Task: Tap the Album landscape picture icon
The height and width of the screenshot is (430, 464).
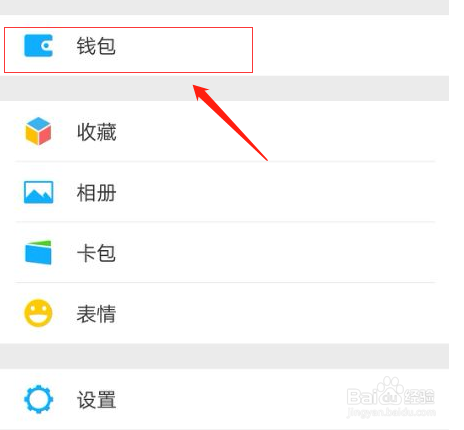Action: pos(38,192)
